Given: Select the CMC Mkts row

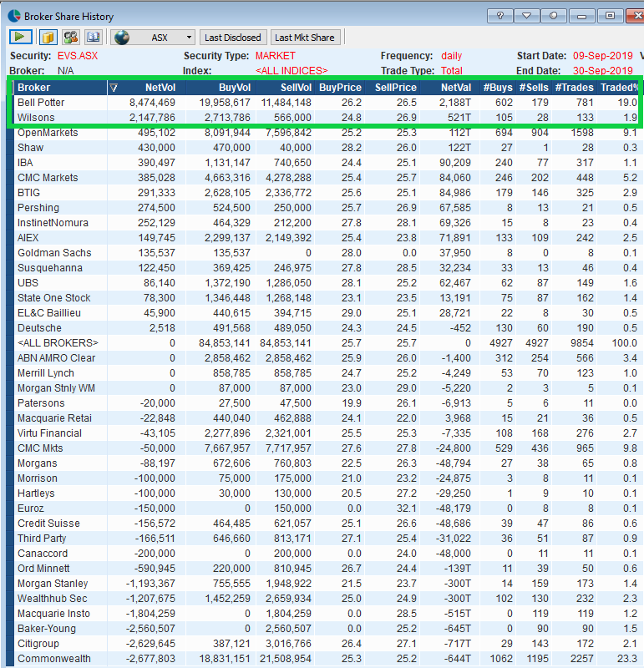Looking at the screenshot, I should [327, 448].
